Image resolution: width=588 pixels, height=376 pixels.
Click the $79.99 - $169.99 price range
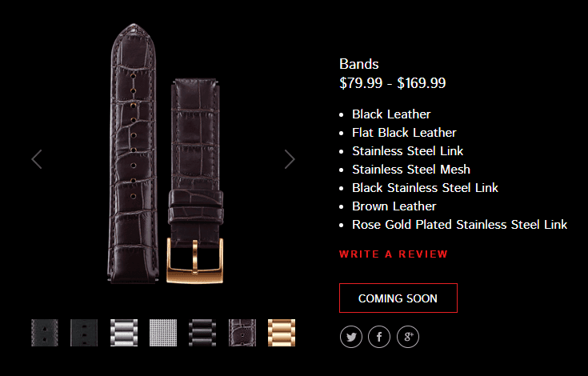(x=392, y=83)
